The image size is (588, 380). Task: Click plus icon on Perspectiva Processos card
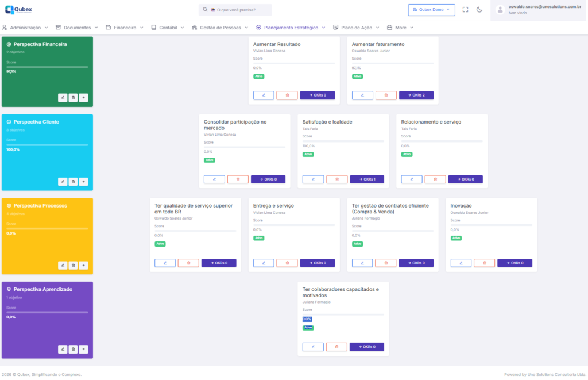83,266
